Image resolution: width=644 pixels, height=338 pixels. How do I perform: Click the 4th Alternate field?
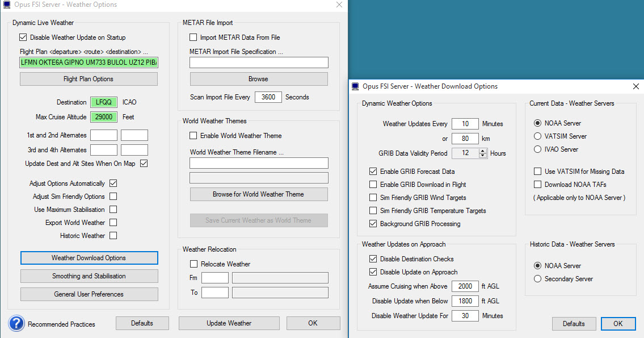click(134, 150)
